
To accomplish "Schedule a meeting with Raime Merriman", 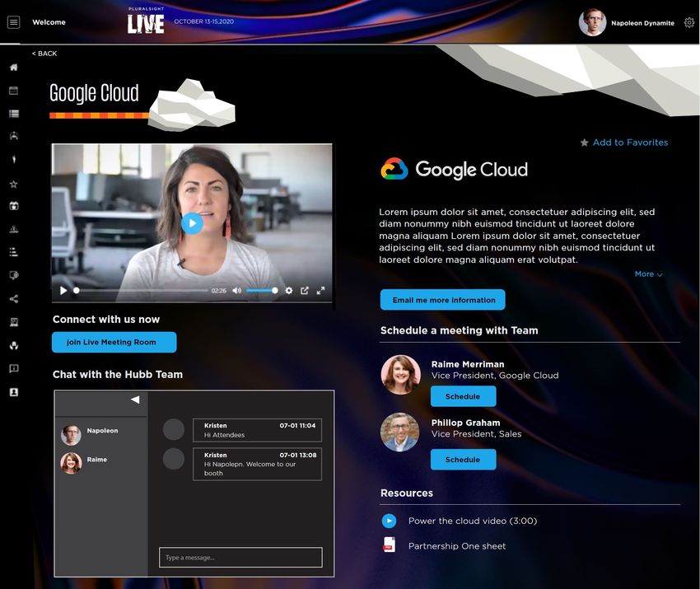I will click(463, 396).
